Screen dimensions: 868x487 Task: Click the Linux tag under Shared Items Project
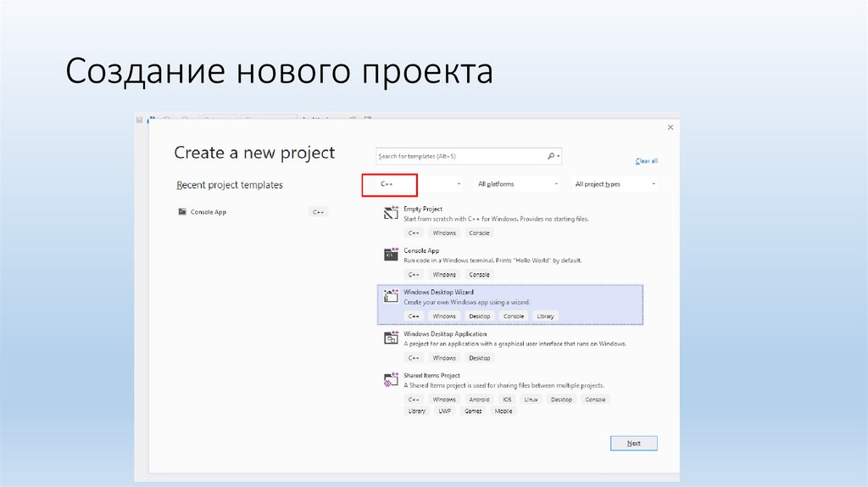point(531,400)
